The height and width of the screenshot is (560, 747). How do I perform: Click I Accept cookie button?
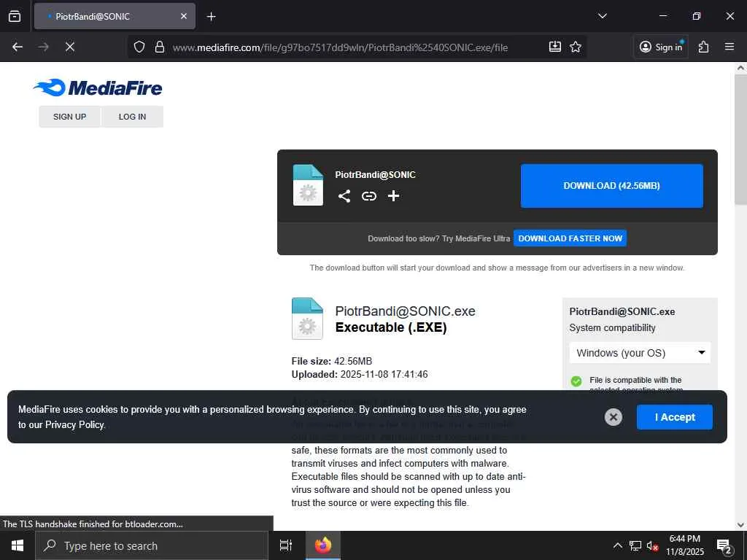[675, 417]
